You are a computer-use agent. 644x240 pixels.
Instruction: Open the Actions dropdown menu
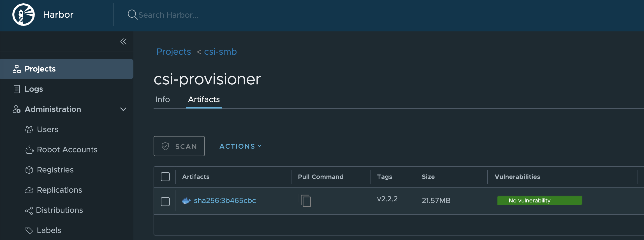(x=240, y=146)
